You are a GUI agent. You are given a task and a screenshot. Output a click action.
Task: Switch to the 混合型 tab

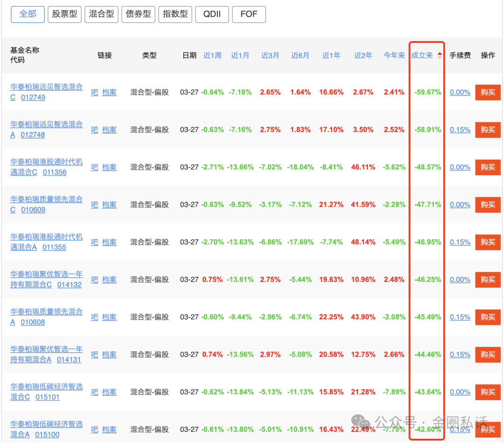[101, 14]
